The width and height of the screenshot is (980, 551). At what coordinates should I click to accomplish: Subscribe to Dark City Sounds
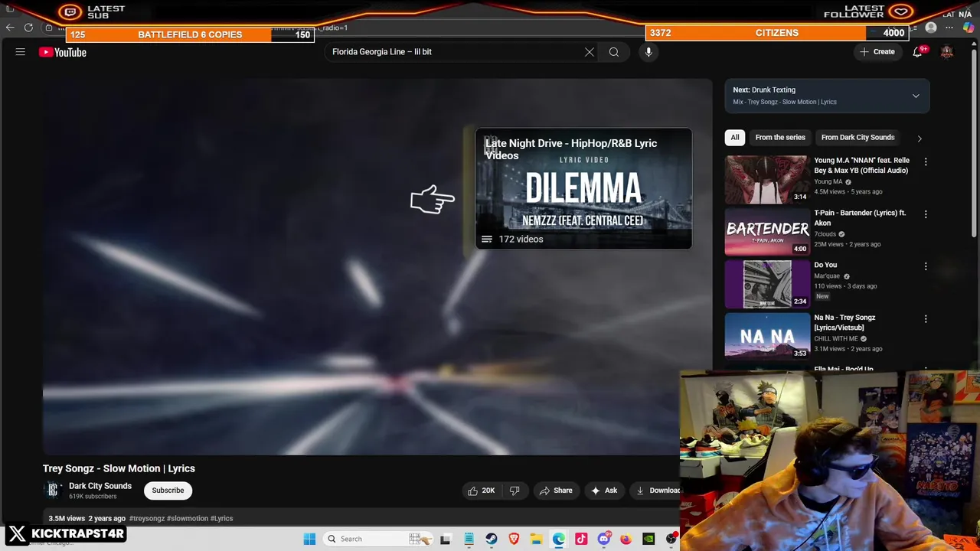(168, 491)
